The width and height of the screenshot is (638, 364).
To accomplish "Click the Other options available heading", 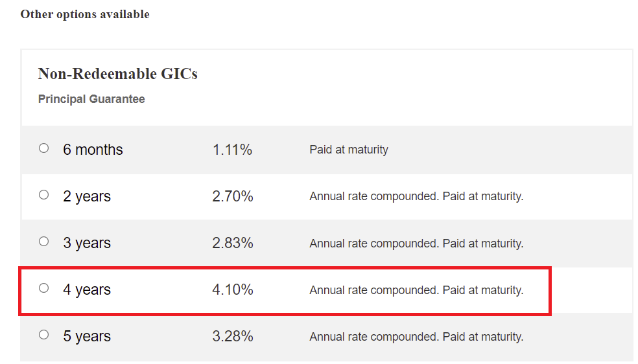I will coord(85,14).
